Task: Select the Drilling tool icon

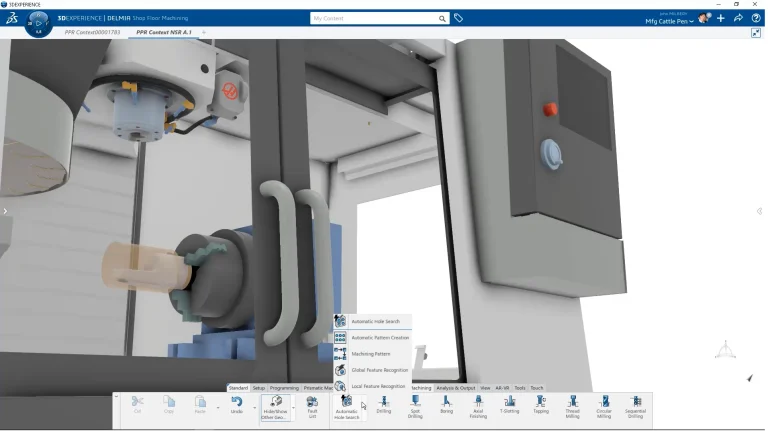Action: click(x=384, y=402)
